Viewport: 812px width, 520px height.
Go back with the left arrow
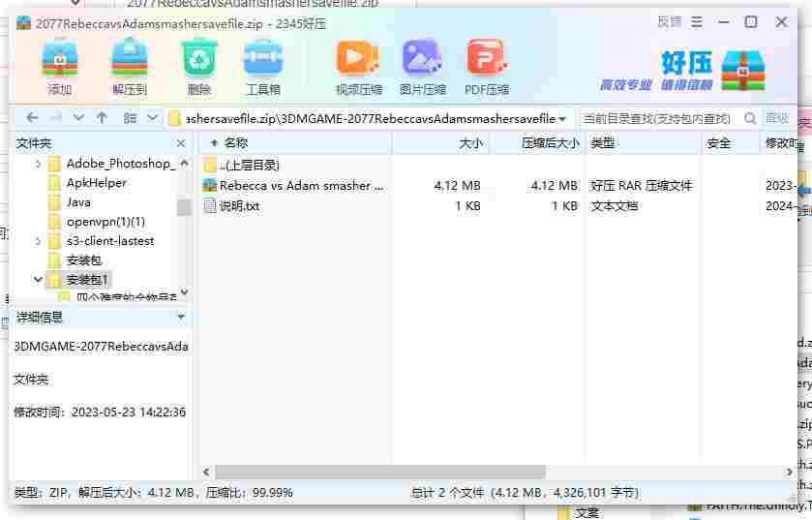[x=32, y=118]
